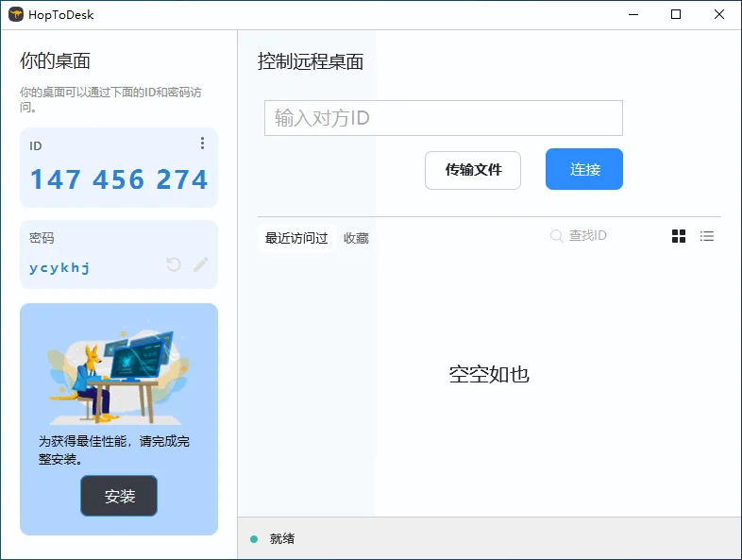742x560 pixels.
Task: Click the password text ycykhj
Action: pyautogui.click(x=59, y=268)
